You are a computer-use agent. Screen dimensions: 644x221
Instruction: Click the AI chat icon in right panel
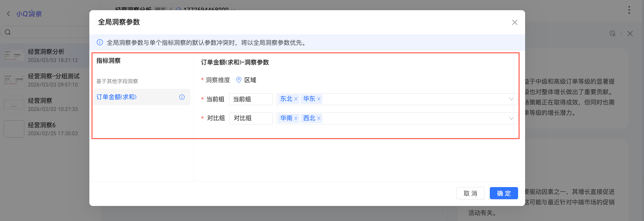tap(612, 33)
